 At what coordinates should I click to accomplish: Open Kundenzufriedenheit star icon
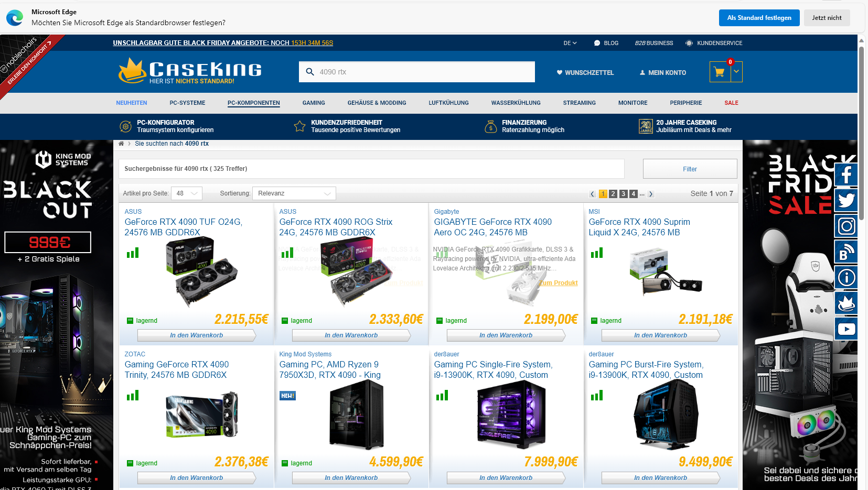pos(299,126)
